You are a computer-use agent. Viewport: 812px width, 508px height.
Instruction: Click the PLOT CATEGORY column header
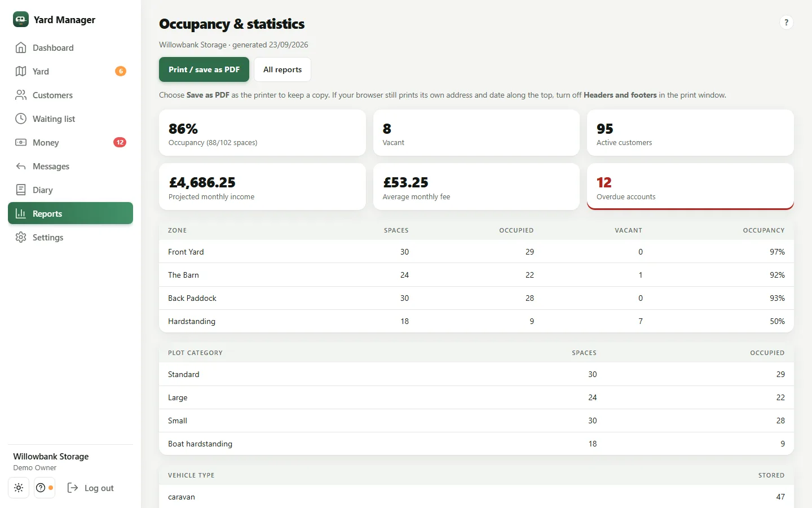[195, 353]
